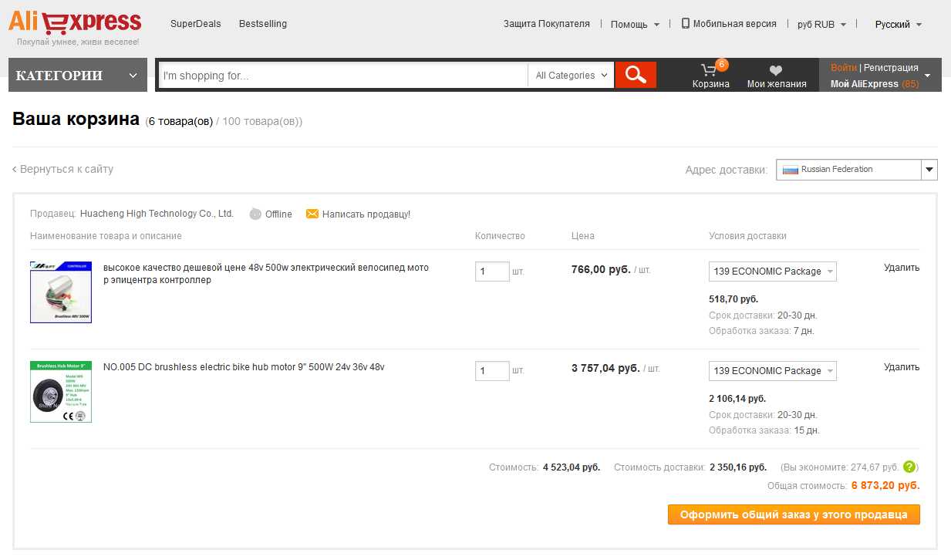Click the subtotal 4 523,04 руб.

point(572,467)
